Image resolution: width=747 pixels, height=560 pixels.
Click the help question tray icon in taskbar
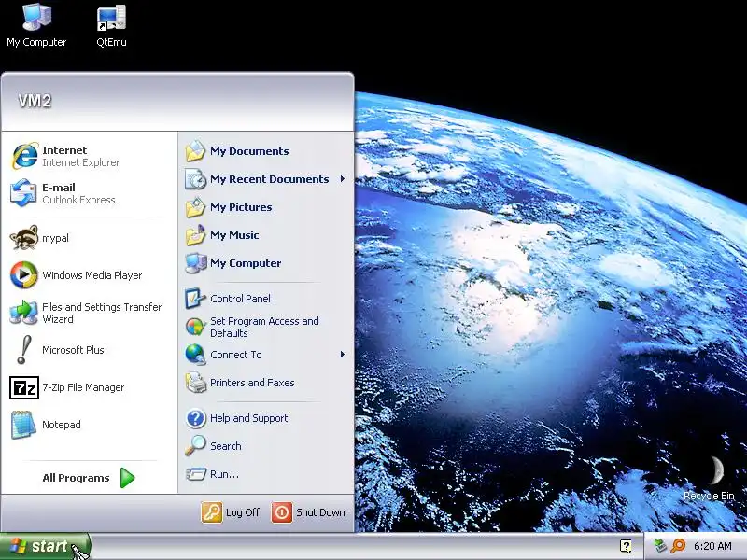pyautogui.click(x=626, y=546)
